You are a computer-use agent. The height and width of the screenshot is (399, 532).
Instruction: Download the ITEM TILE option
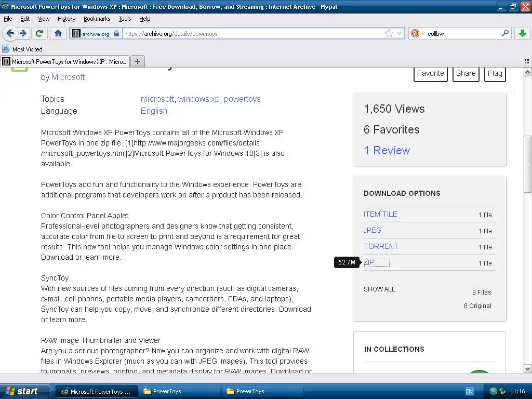tap(380, 214)
